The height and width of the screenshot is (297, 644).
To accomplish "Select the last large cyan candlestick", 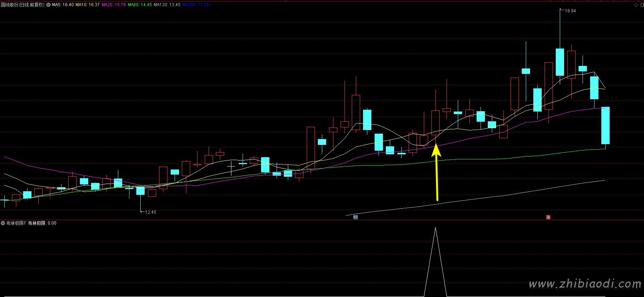I will click(605, 125).
